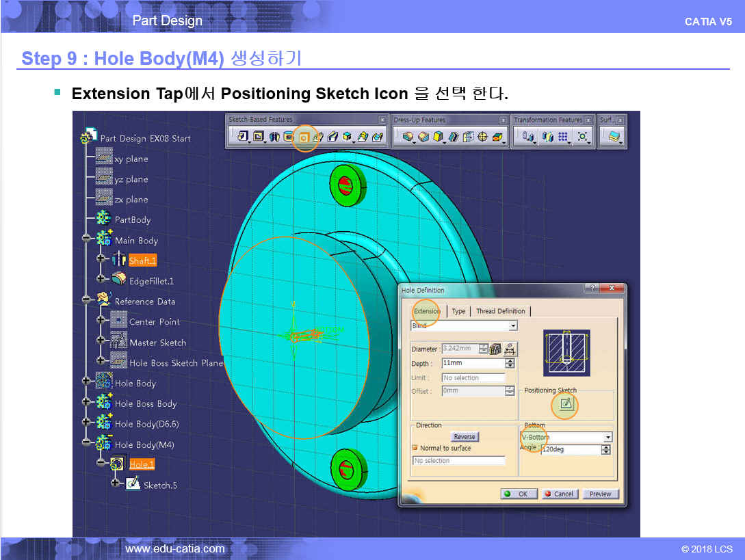Image resolution: width=745 pixels, height=560 pixels.
Task: Click the Reverse direction button
Action: 465,437
